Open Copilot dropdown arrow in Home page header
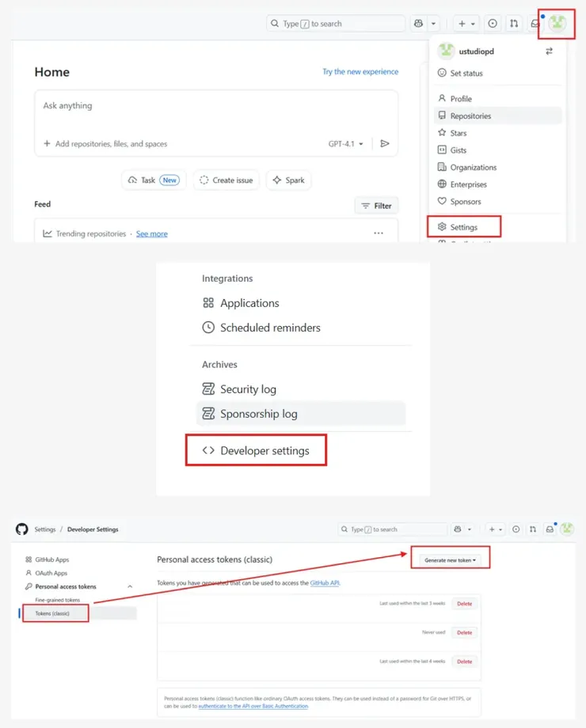Viewport: 586px width, 728px height. tap(434, 23)
